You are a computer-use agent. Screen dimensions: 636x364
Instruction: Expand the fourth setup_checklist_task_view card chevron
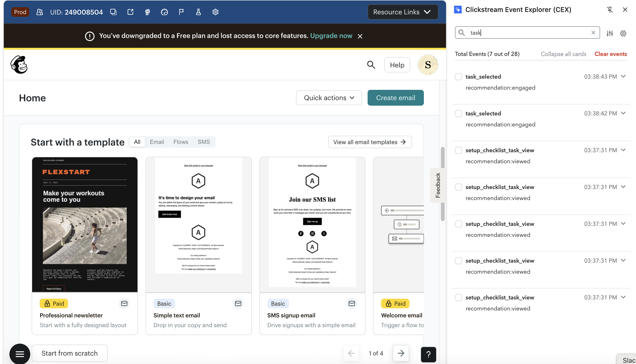(623, 260)
